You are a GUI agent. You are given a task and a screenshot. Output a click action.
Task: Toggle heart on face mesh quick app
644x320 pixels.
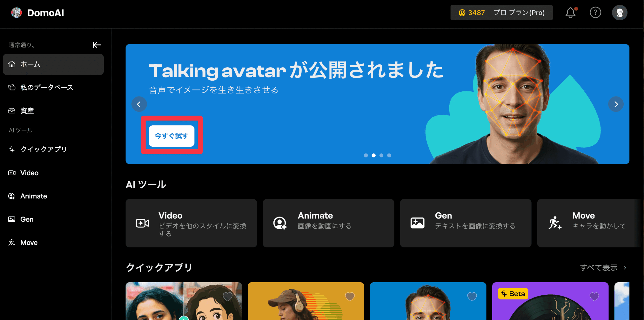point(472,297)
